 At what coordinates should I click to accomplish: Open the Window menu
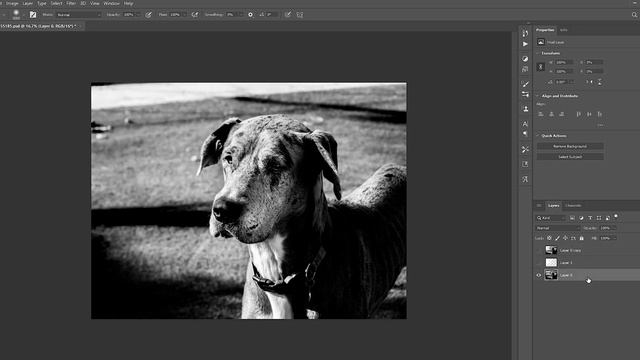(111, 3)
